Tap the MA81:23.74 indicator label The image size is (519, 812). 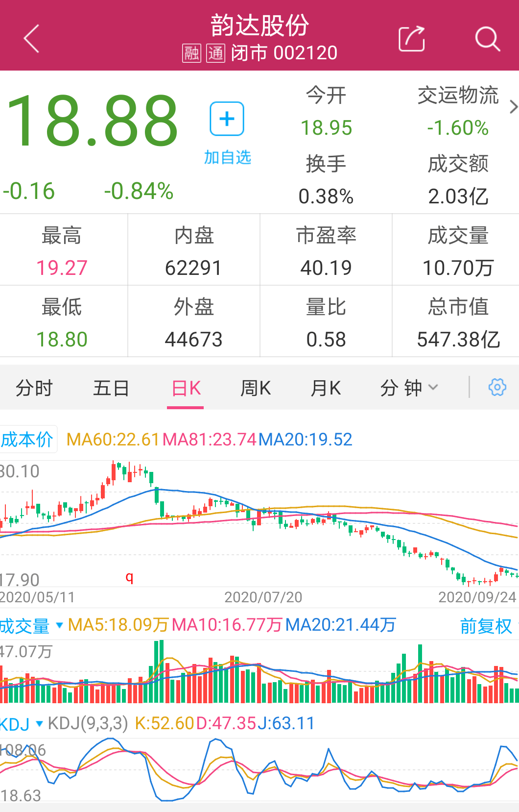click(x=210, y=440)
